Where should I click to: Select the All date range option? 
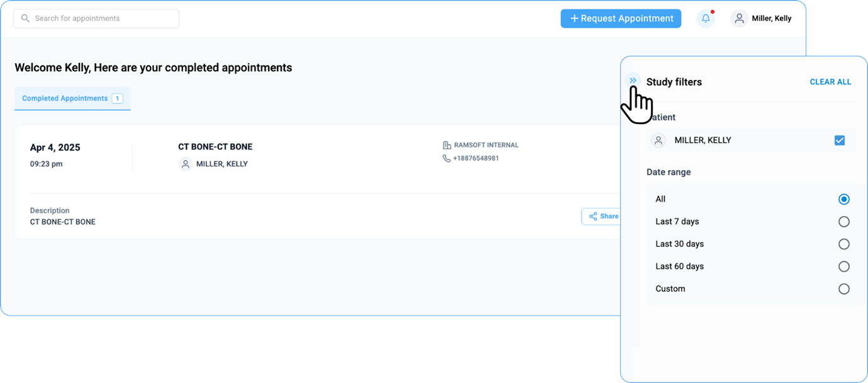point(843,199)
